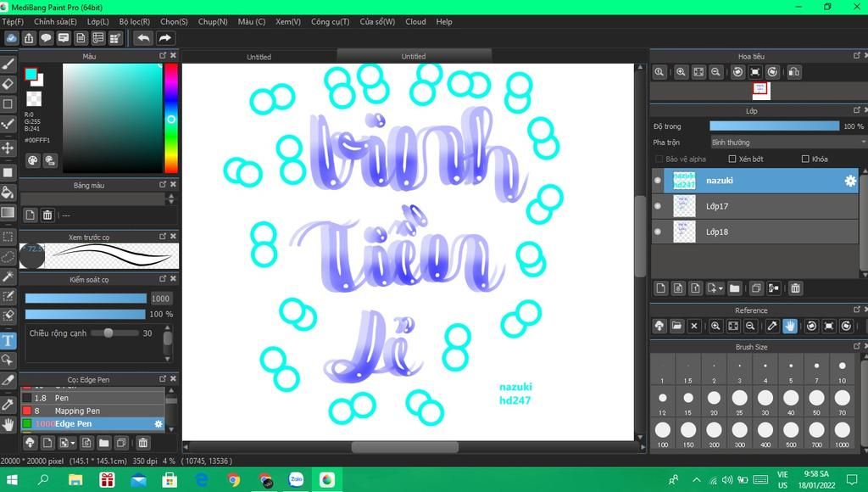Viewport: 868px width, 492px height.
Task: Delete layer with the trash icon in layer panel
Action: (795, 288)
